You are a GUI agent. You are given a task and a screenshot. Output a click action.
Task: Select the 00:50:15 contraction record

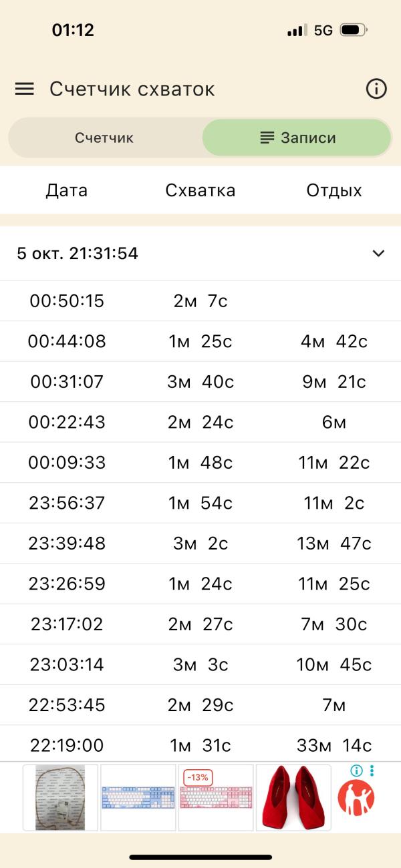(x=67, y=301)
